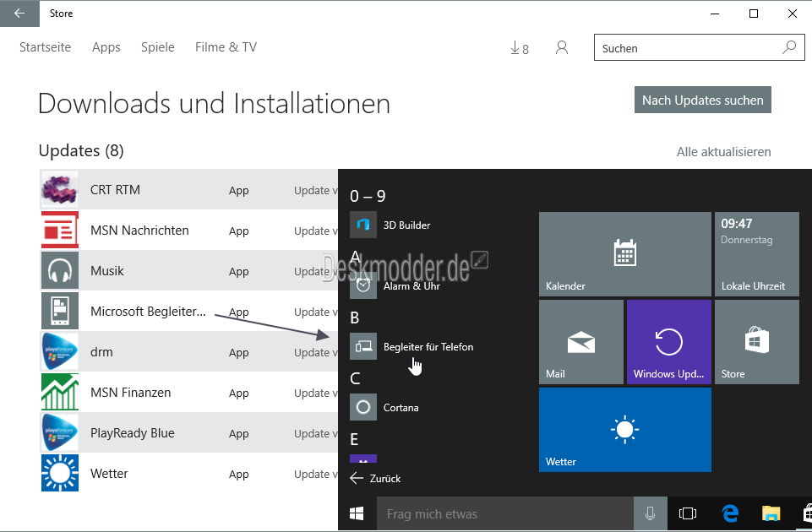Open the Mail tile

click(581, 342)
